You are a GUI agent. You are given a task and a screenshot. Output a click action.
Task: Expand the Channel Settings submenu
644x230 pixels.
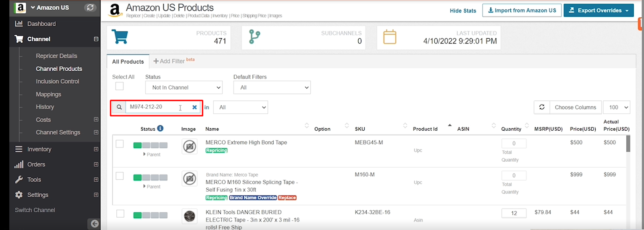pyautogui.click(x=96, y=132)
